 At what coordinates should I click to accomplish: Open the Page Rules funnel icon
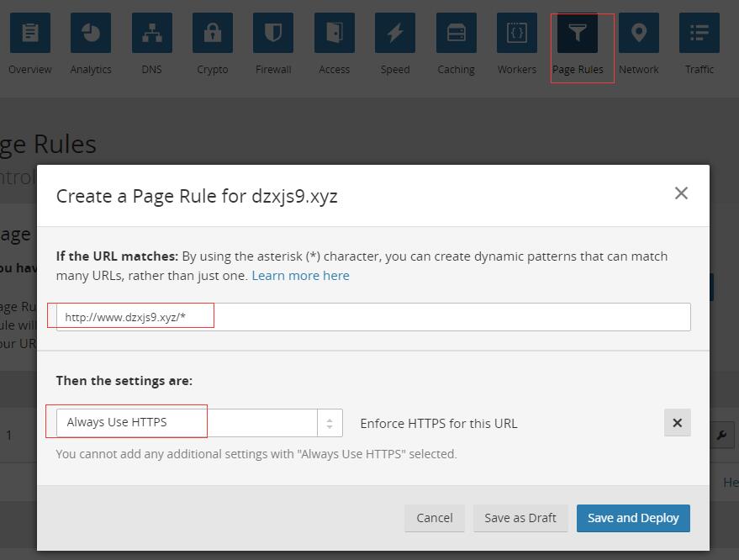pos(578,33)
